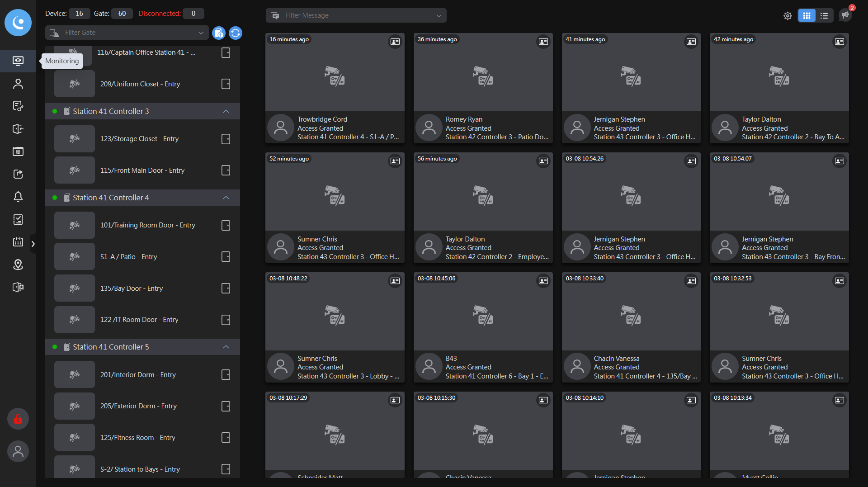Expand the sidebar with arrow handle

point(33,244)
